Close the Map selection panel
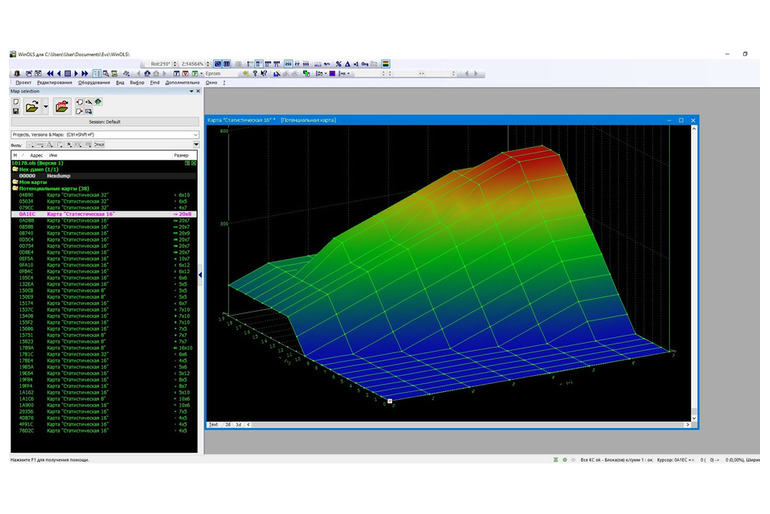The image size is (770, 514). point(198,91)
